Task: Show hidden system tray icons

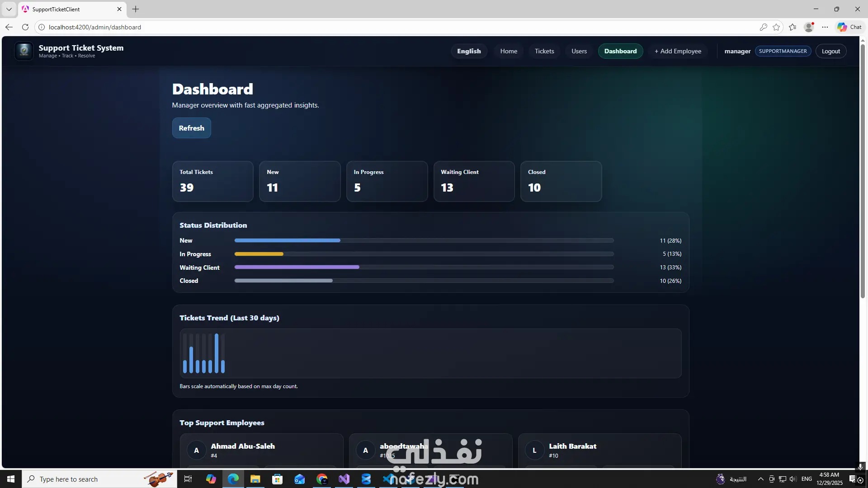Action: tap(760, 479)
